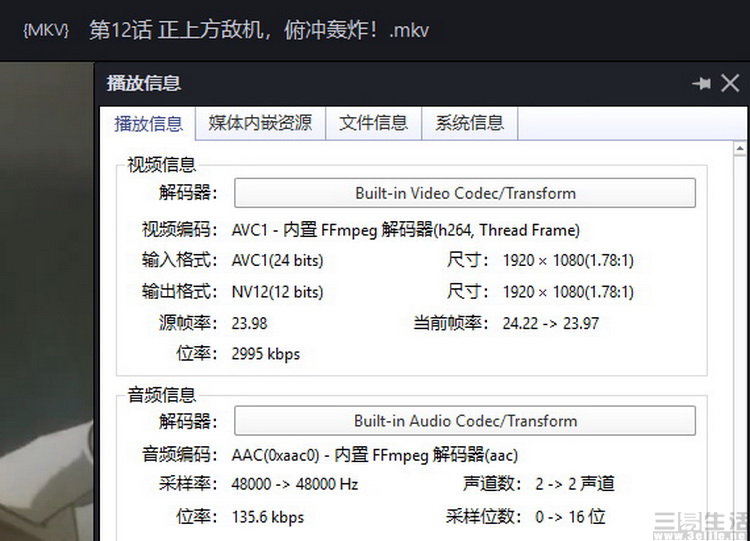Click the sample rate value 48000 -> 48000 Hz
The height and width of the screenshot is (541, 750).
(295, 484)
